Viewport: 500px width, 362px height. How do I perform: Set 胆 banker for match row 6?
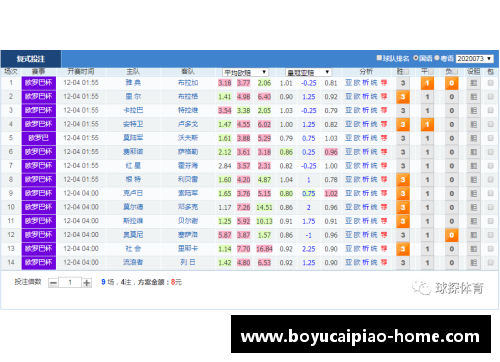[x=474, y=152]
